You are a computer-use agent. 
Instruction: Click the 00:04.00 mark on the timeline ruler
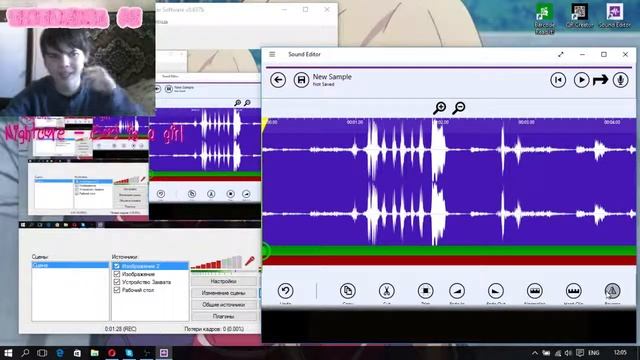coord(612,122)
